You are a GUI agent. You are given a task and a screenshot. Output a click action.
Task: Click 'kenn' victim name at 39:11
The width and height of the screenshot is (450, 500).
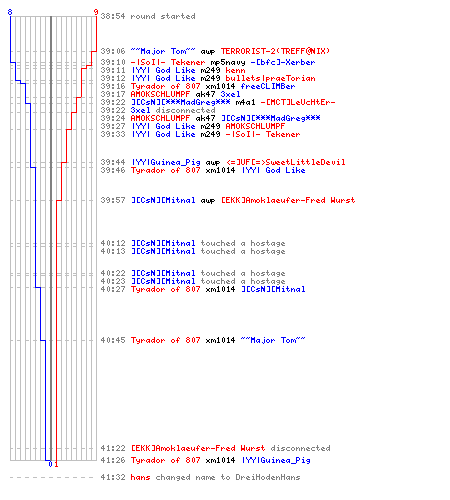coord(235,70)
